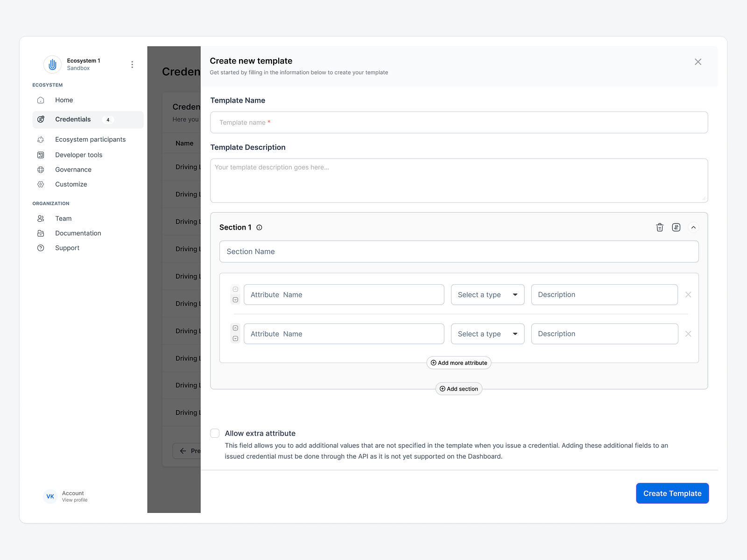Enable Allow extra attribute checkbox
The height and width of the screenshot is (560, 747).
(215, 433)
